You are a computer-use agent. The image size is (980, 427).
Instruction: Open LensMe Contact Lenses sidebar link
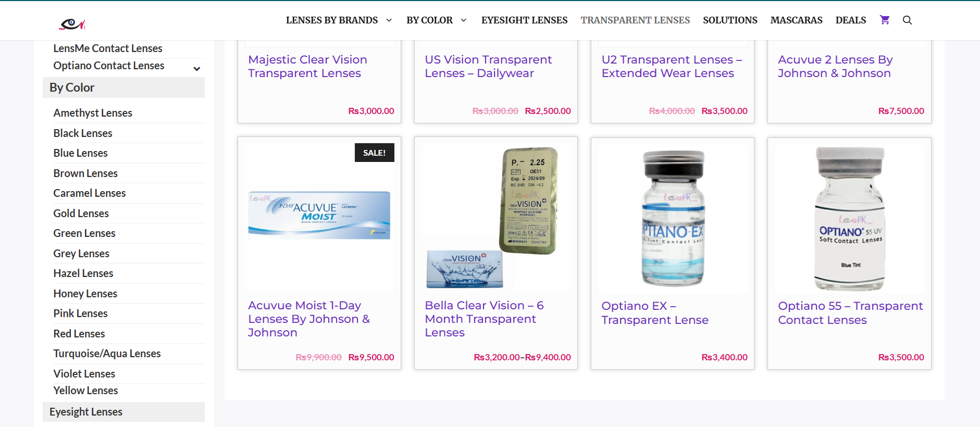pyautogui.click(x=108, y=48)
